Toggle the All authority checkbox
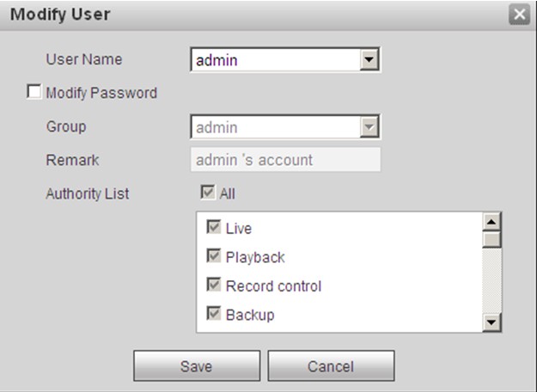 tap(207, 193)
